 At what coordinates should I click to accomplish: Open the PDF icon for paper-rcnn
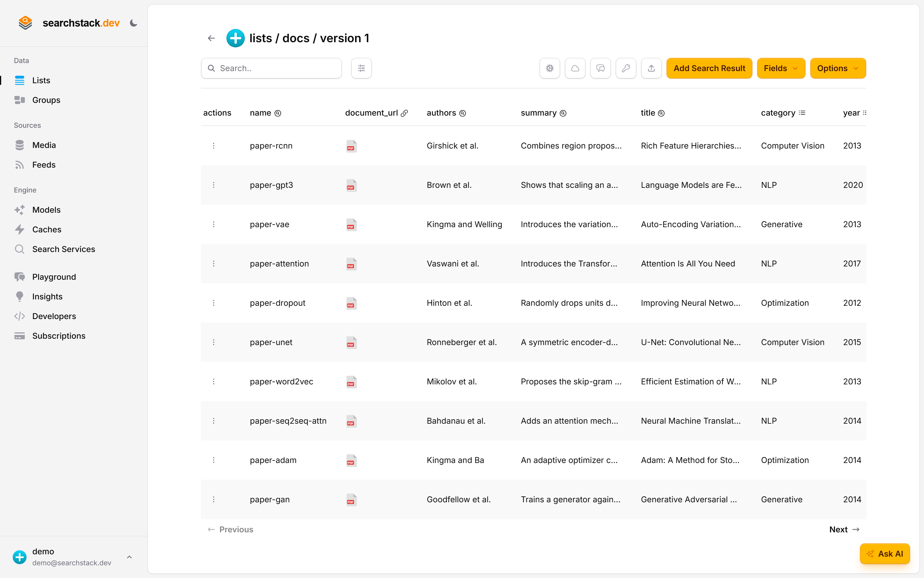coord(351,146)
